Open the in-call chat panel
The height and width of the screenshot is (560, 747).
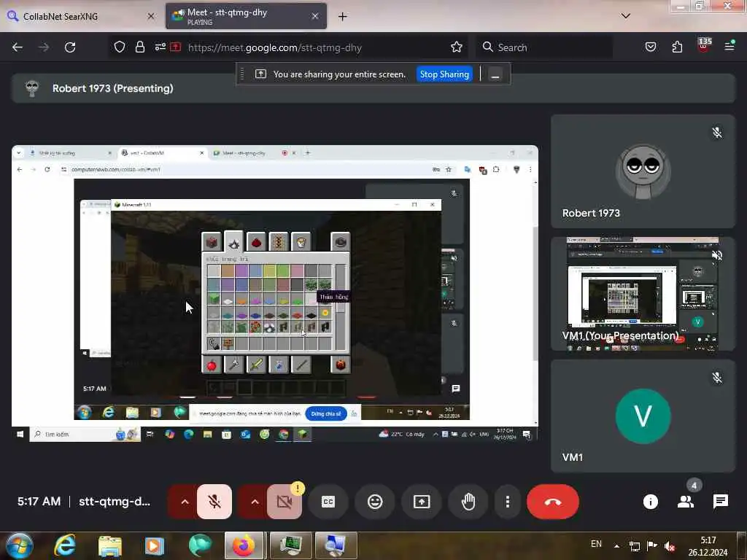pyautogui.click(x=720, y=502)
